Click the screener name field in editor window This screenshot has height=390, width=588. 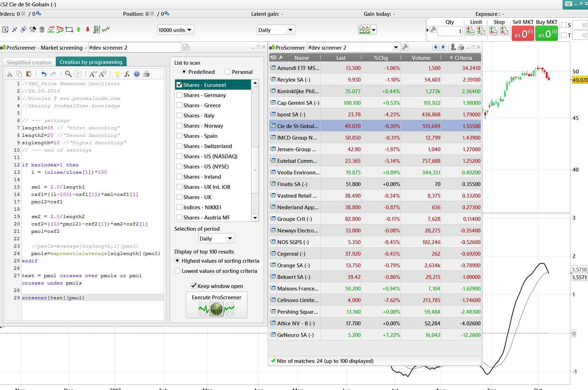pos(135,47)
